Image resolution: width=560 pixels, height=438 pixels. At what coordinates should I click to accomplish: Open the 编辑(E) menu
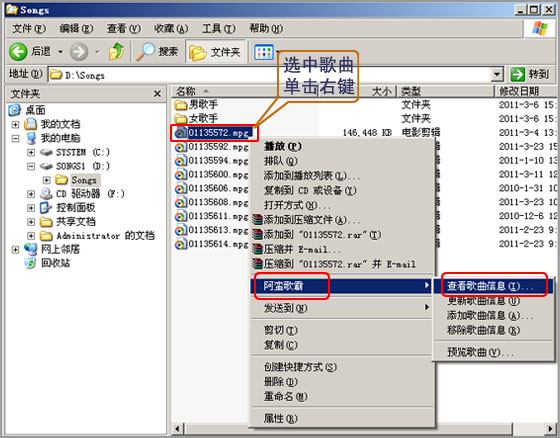(76, 28)
